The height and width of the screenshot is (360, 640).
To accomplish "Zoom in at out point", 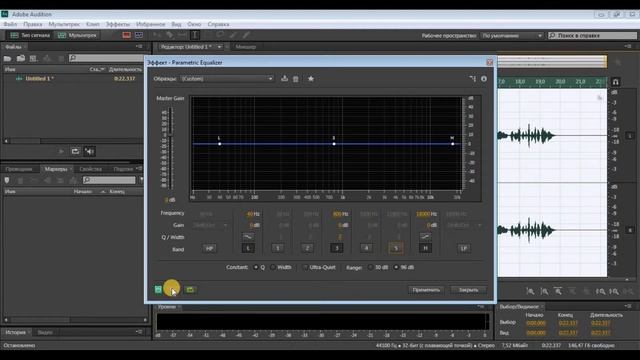I will click(x=614, y=291).
